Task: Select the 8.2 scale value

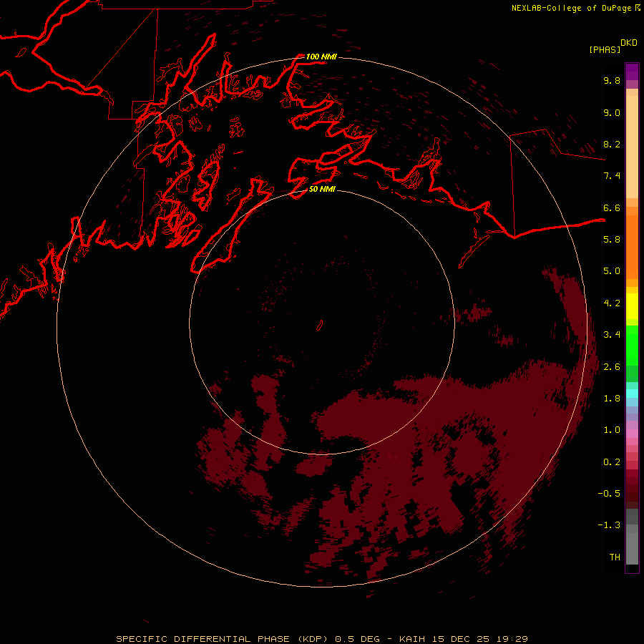Action: click(612, 144)
